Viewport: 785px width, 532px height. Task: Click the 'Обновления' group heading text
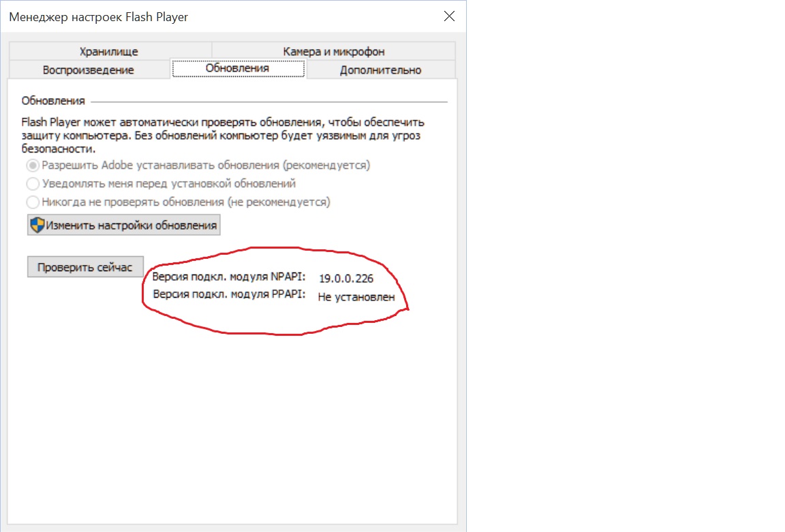pos(53,101)
